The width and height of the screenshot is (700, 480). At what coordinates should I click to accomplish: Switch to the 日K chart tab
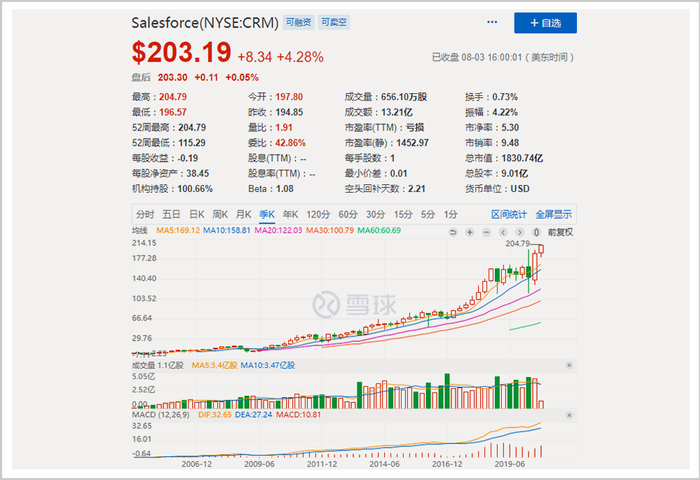197,215
